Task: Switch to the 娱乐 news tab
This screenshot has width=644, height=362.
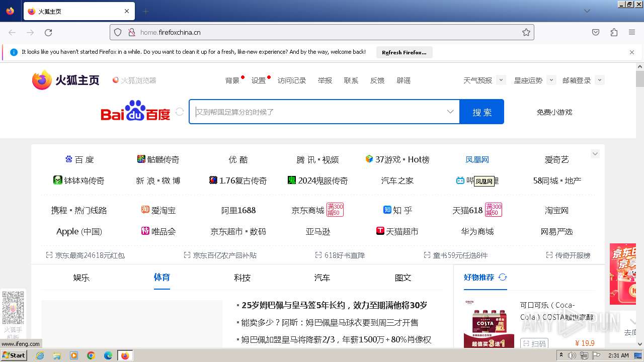Action: (82, 278)
